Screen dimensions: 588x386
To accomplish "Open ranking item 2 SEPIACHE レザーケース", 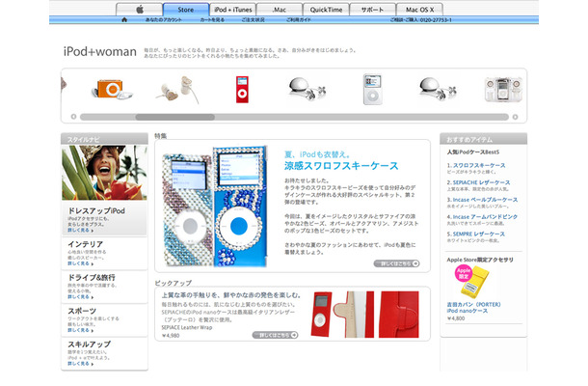I will tap(478, 182).
